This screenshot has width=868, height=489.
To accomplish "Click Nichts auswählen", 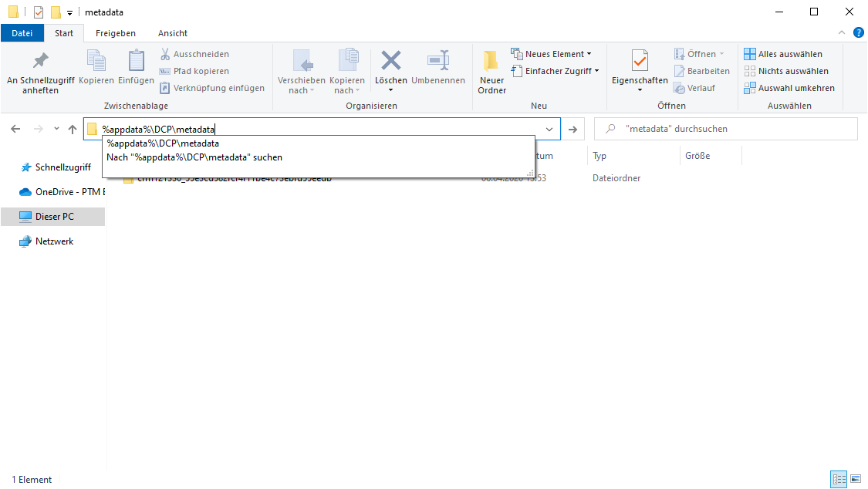I will click(x=786, y=71).
